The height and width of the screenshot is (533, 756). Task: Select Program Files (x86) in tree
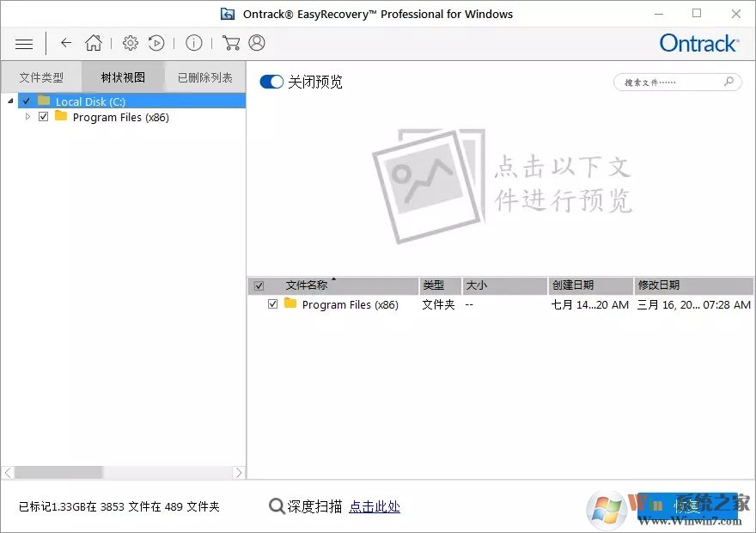(x=120, y=117)
